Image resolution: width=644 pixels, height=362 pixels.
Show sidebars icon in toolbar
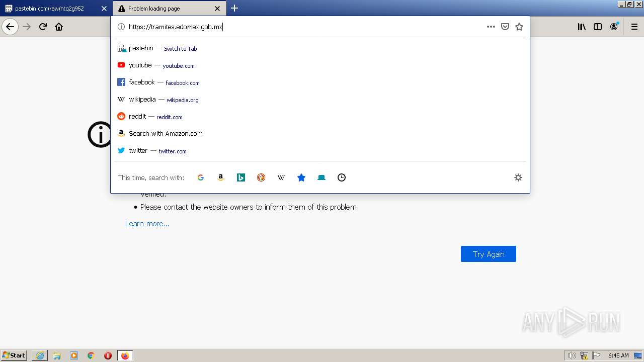click(x=598, y=27)
